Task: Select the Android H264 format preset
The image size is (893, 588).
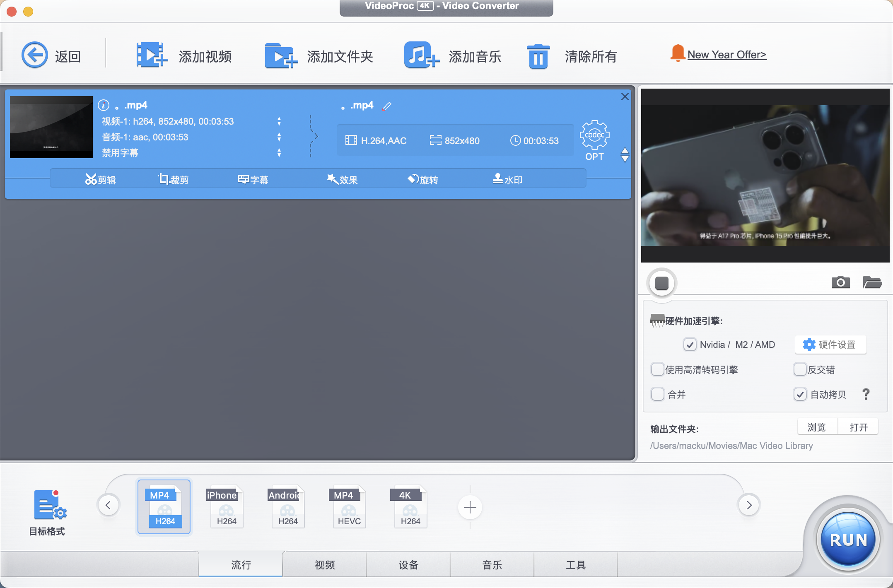Action: pos(286,507)
